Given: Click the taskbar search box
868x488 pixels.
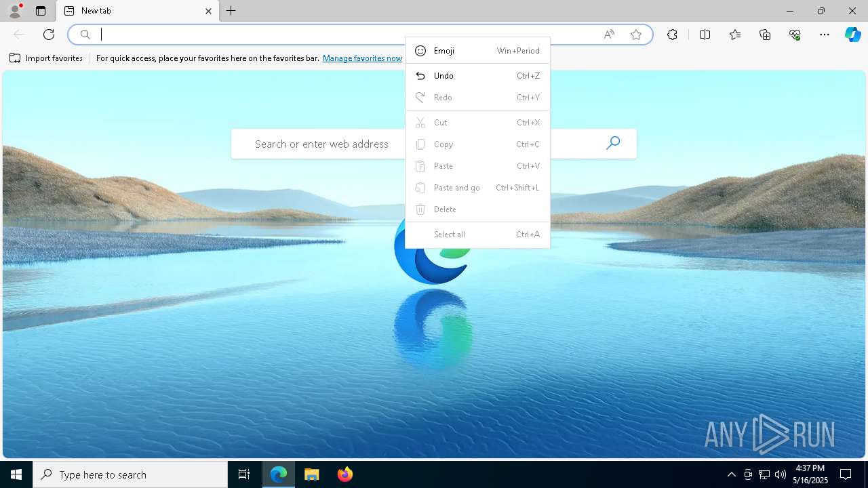Looking at the screenshot, I should point(130,474).
